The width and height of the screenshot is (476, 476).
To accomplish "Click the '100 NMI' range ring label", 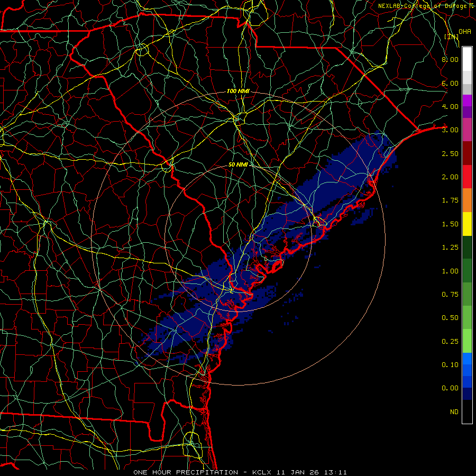I will pyautogui.click(x=238, y=91).
